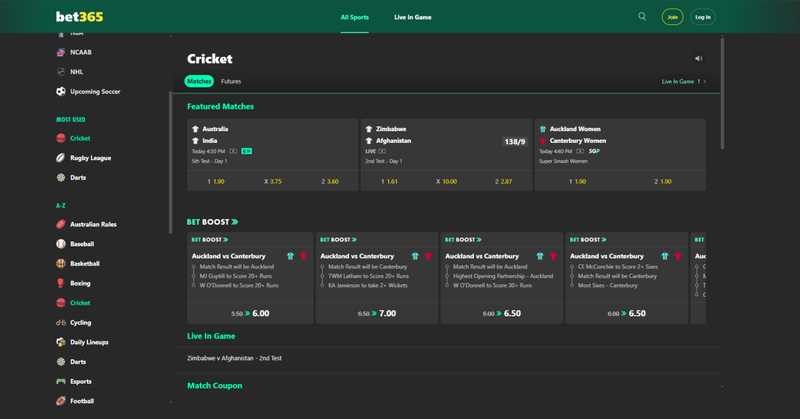Viewport: 800px width, 419px height.
Task: Click Canterbury Women red shirt icon
Action: [542, 141]
